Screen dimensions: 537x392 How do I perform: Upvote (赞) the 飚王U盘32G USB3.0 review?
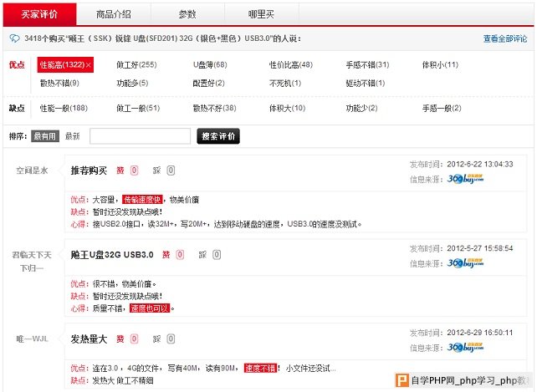pos(167,254)
